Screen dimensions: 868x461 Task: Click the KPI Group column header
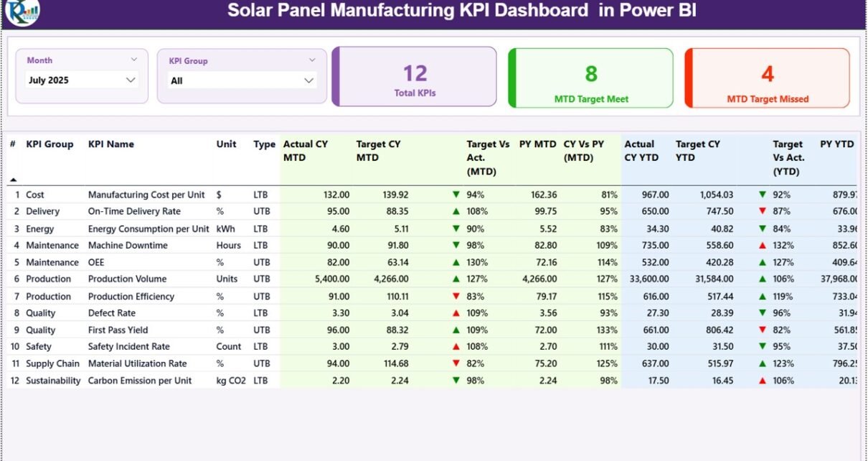point(49,144)
